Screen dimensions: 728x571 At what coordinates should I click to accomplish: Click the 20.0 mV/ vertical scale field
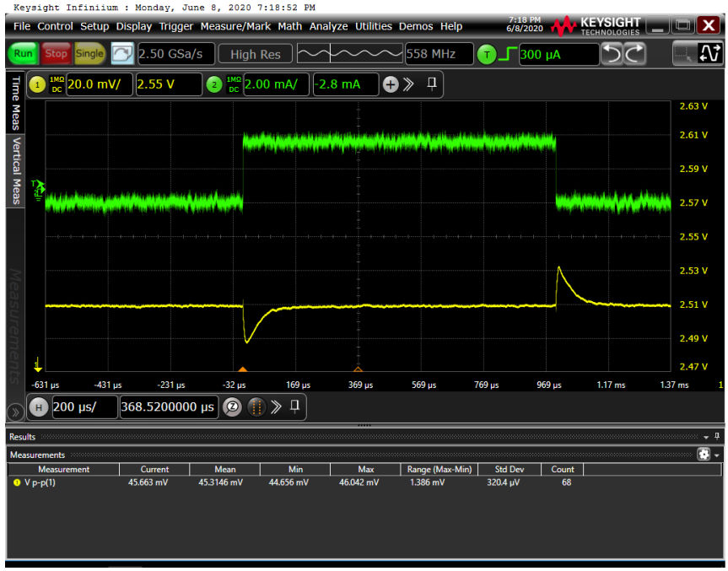[x=96, y=84]
